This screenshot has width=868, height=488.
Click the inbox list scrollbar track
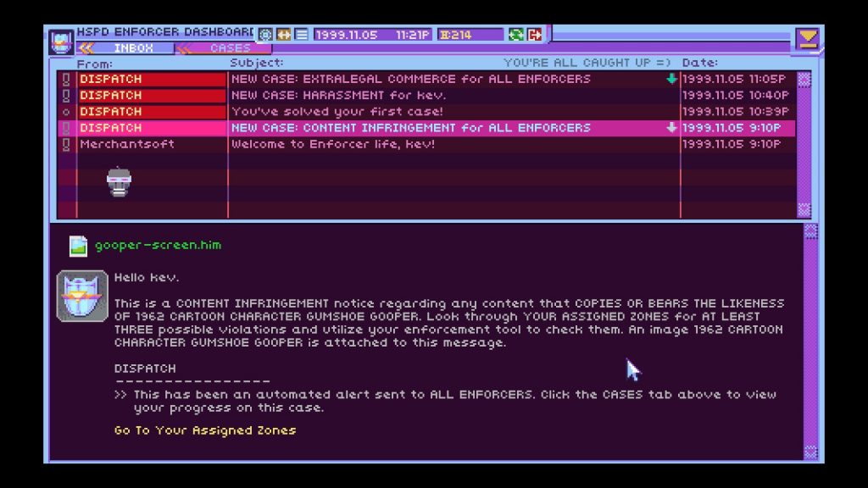coord(804,144)
